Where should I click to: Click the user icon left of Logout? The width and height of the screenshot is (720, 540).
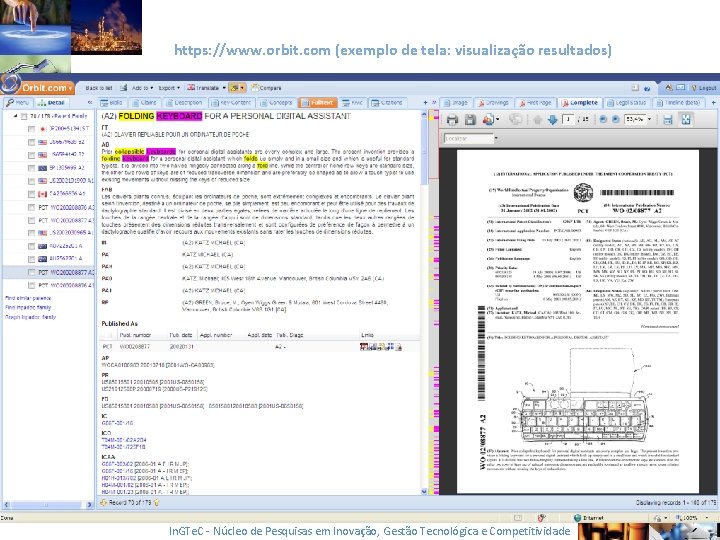click(669, 87)
